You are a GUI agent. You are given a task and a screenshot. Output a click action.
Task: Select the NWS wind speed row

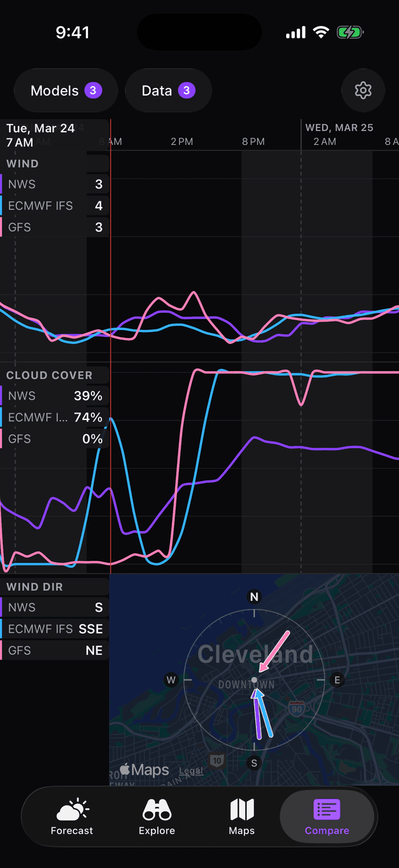click(x=55, y=184)
